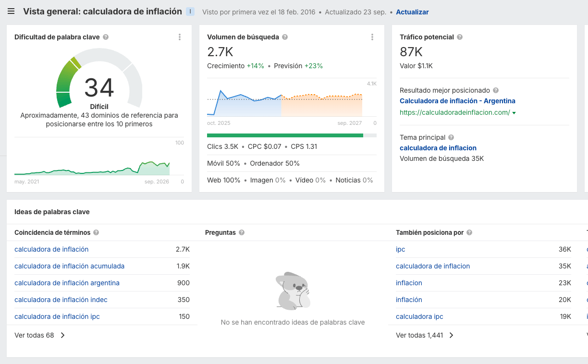
Task: Open help icon for Coincidencia de términos
Action: 96,232
